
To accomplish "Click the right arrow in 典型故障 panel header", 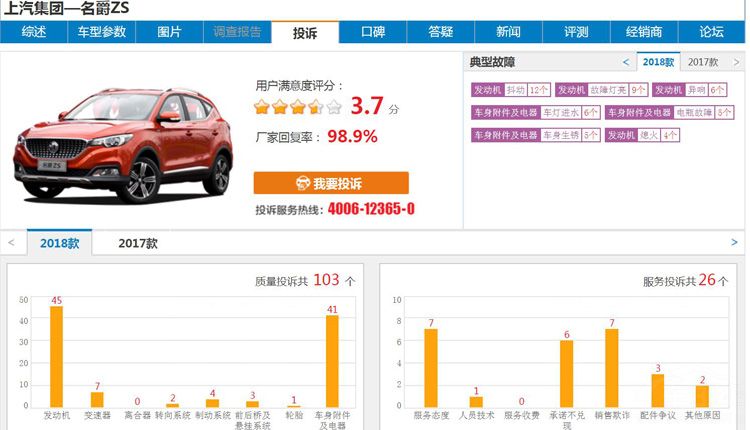I will click(x=736, y=62).
